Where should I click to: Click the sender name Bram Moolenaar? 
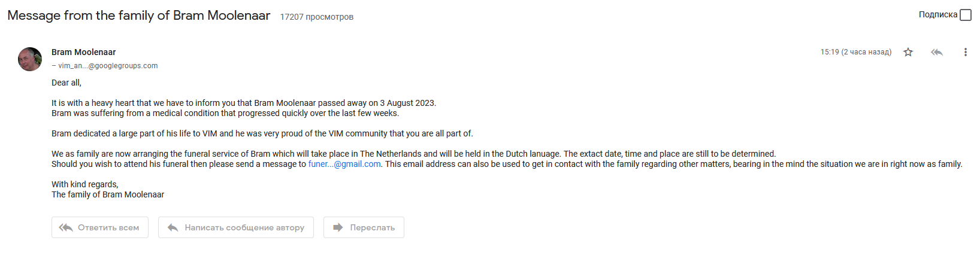tap(83, 52)
